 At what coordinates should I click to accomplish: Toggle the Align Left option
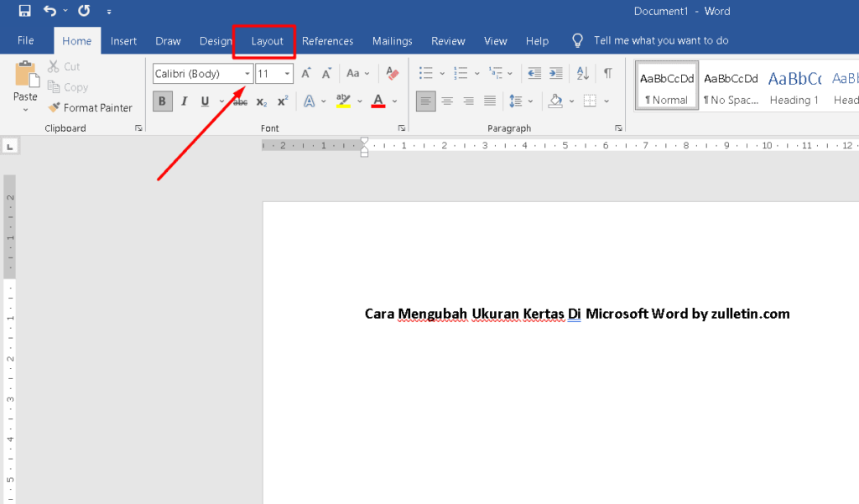click(x=426, y=101)
